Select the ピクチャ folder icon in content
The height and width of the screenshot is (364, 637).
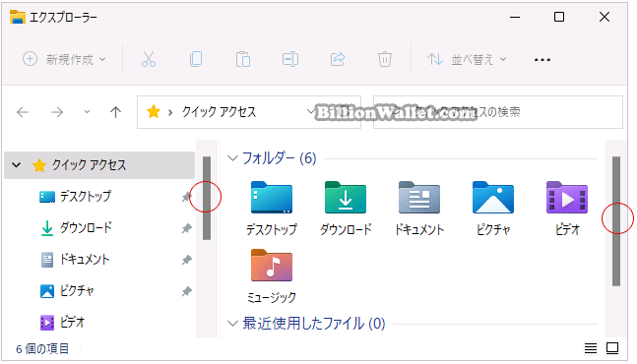(493, 198)
